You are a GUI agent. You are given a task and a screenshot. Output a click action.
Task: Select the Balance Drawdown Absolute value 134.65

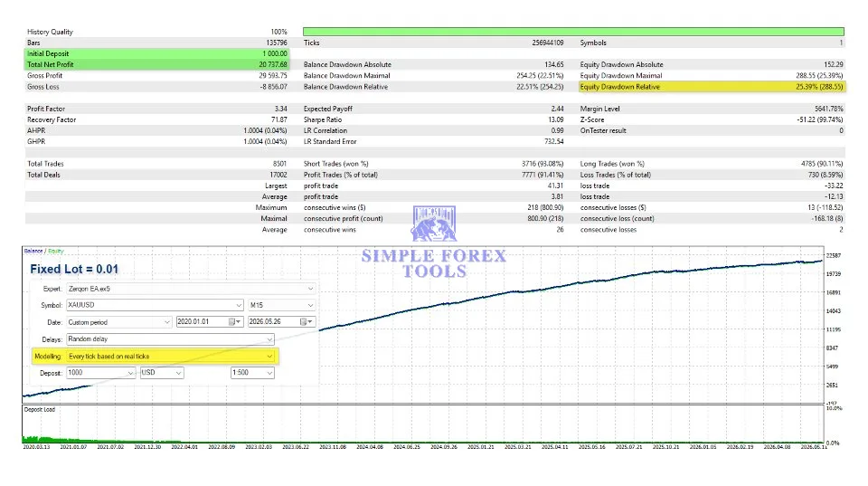tap(554, 65)
